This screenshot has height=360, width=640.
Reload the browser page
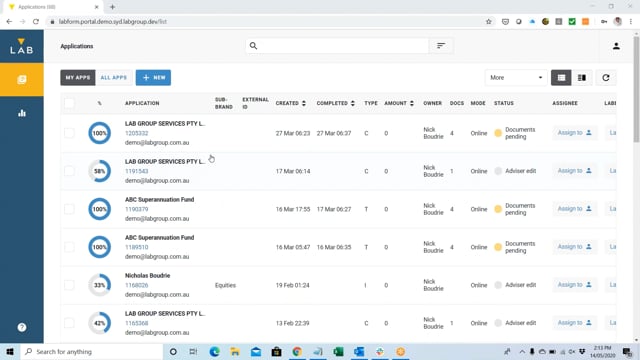[x=36, y=22]
